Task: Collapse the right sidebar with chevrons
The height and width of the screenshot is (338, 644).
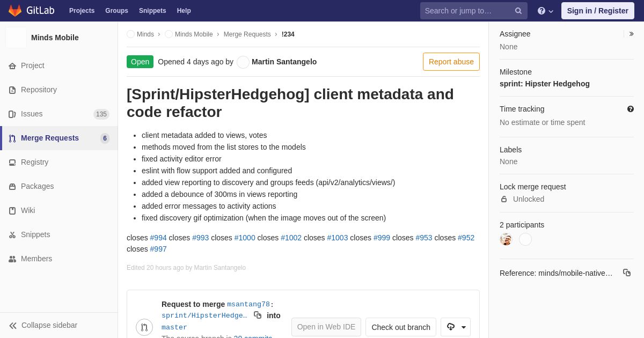Action: click(x=631, y=34)
